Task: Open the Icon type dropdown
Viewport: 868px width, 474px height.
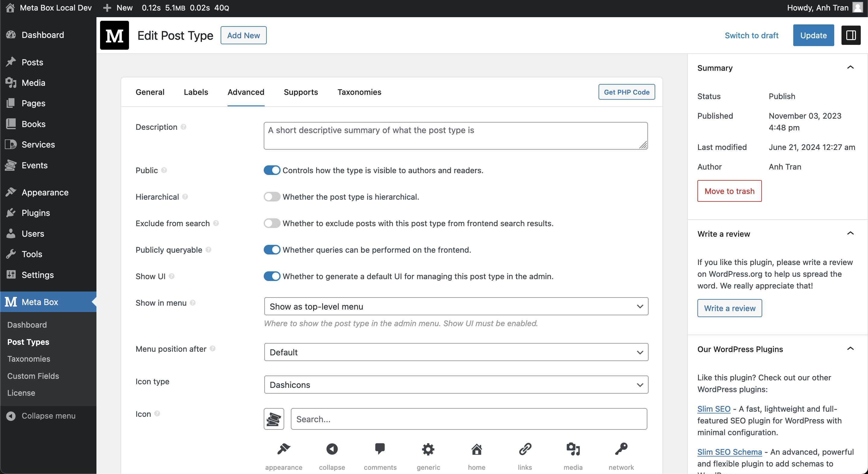Action: [x=456, y=385]
